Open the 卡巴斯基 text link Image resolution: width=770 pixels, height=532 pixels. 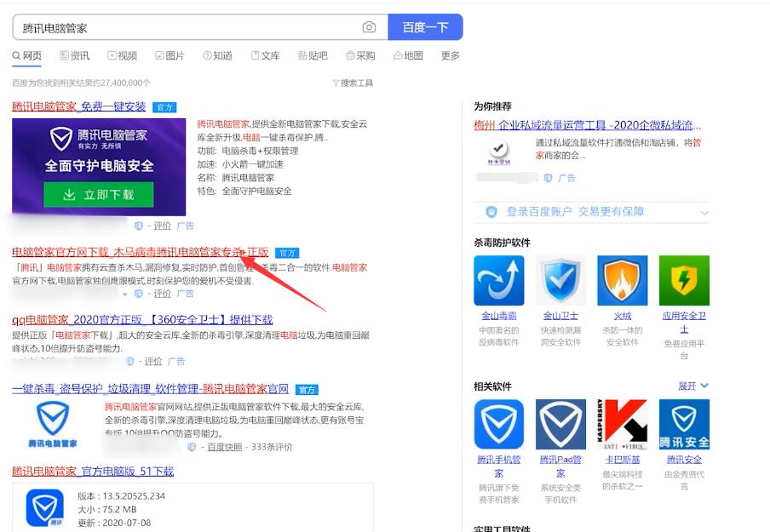click(622, 460)
